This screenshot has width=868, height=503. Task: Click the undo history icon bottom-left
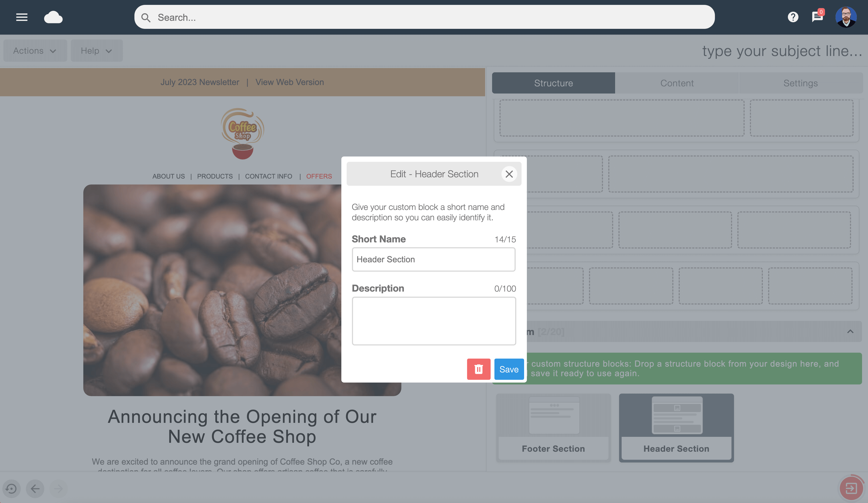coord(12,488)
